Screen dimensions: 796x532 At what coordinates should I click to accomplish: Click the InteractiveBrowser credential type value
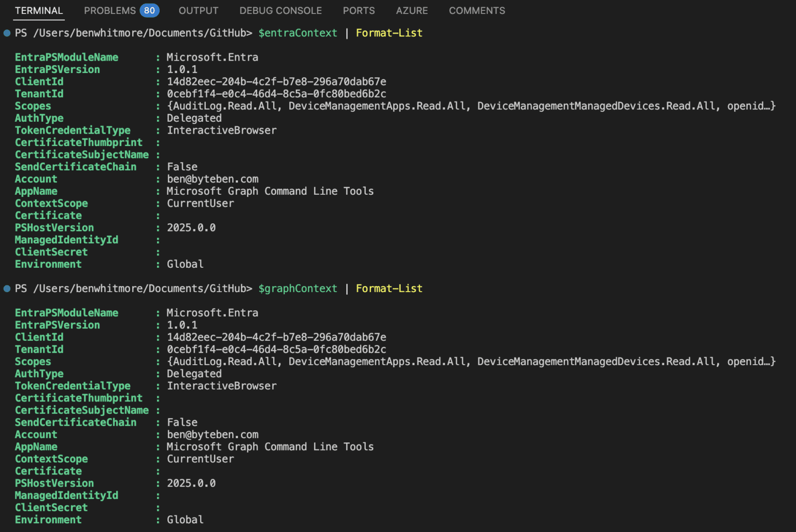click(x=222, y=130)
